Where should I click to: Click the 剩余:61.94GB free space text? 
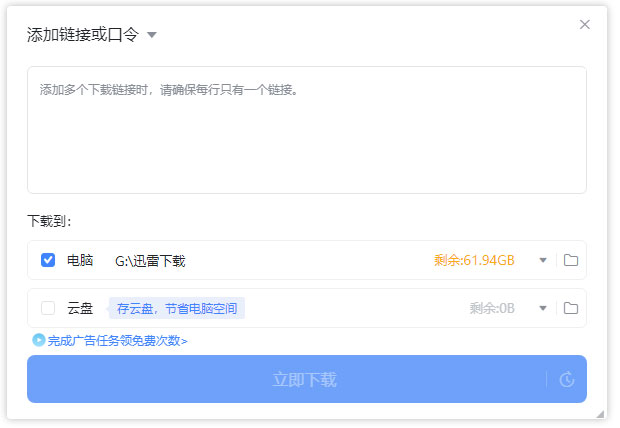[x=474, y=261]
